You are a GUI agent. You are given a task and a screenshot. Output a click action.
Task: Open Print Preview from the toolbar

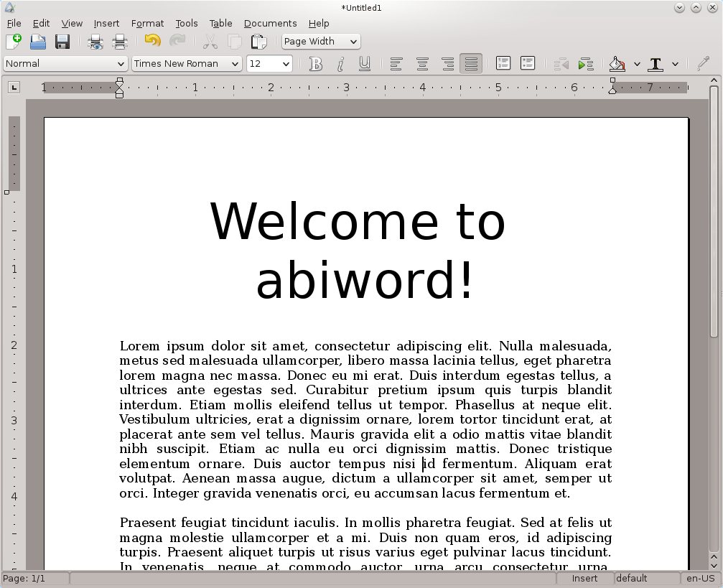[95, 42]
